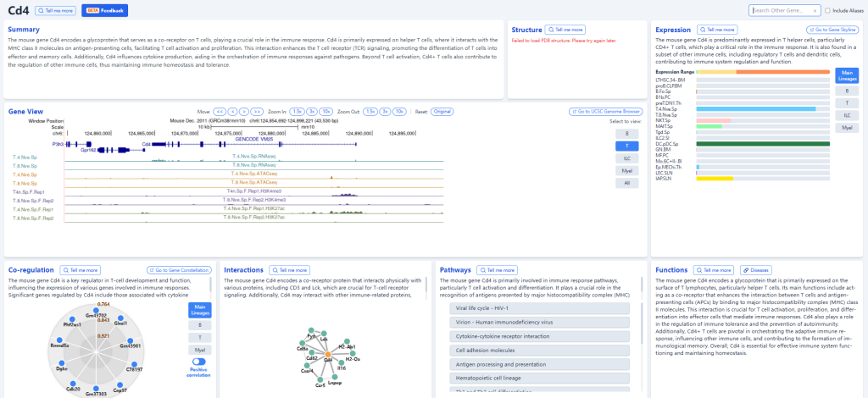Click the Cd82 node in interaction network

[x=312, y=352]
